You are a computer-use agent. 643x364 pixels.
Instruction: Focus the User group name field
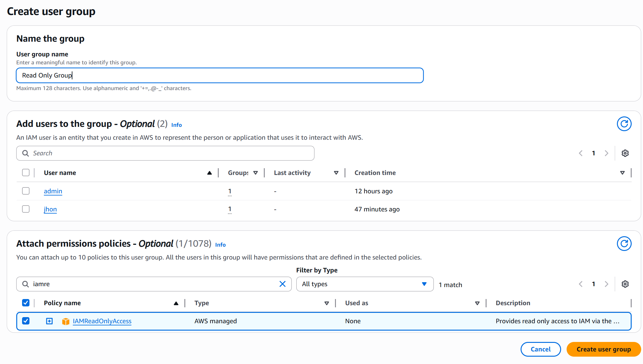220,75
